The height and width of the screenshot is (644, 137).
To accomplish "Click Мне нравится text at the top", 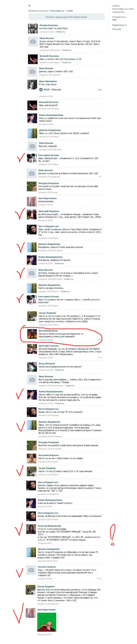I will tap(57, 11).
